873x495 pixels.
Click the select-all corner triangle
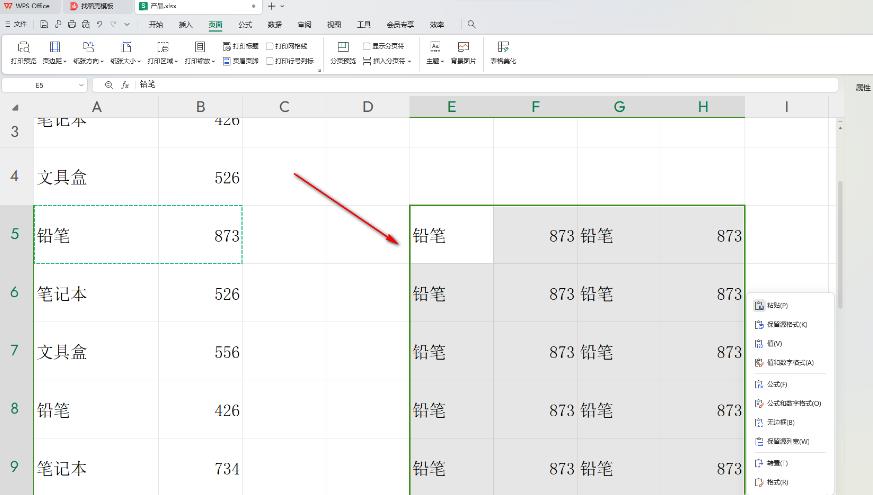tap(15, 107)
